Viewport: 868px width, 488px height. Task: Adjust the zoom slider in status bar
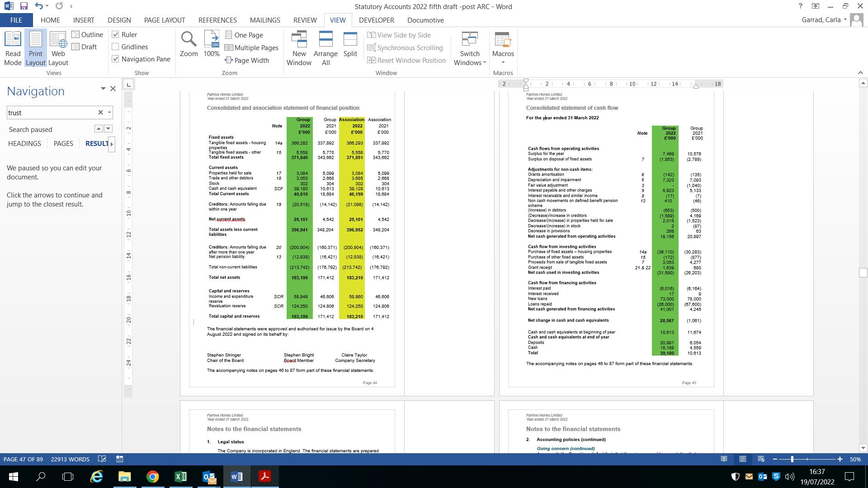[x=792, y=459]
